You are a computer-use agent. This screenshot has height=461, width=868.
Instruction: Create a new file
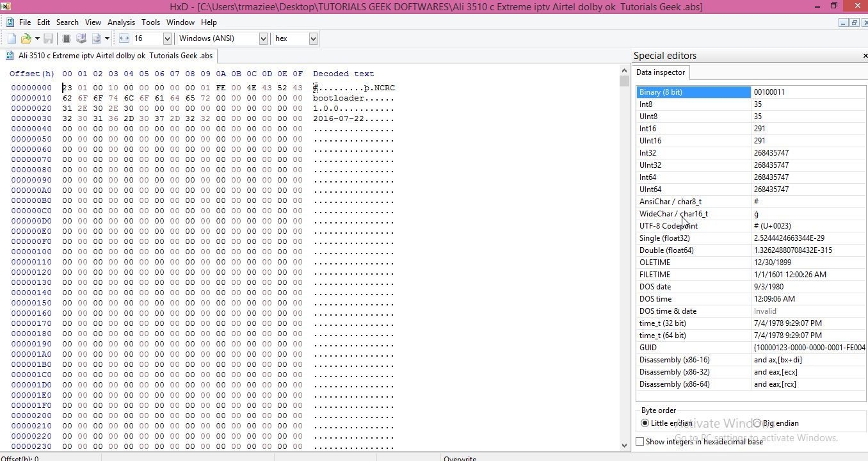click(11, 38)
